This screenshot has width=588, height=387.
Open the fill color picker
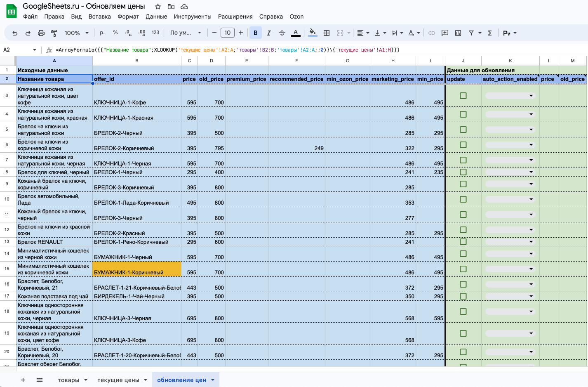(313, 33)
